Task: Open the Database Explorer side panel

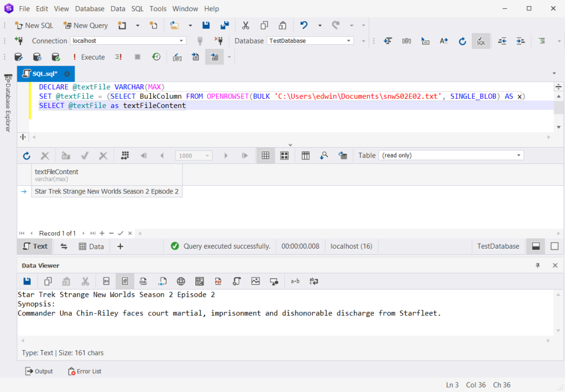Action: pyautogui.click(x=8, y=103)
